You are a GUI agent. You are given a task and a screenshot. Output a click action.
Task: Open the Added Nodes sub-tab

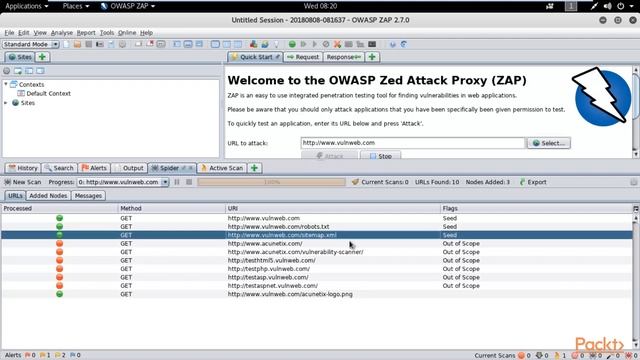coord(48,196)
